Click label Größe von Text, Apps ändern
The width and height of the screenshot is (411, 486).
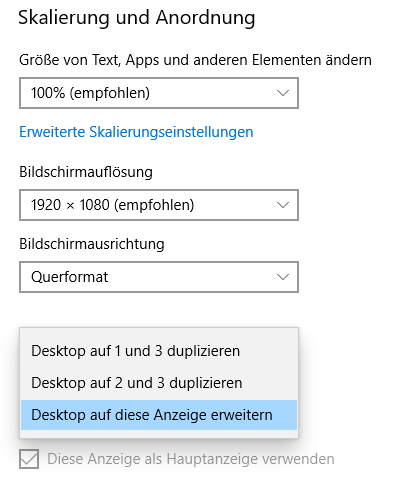pos(195,60)
